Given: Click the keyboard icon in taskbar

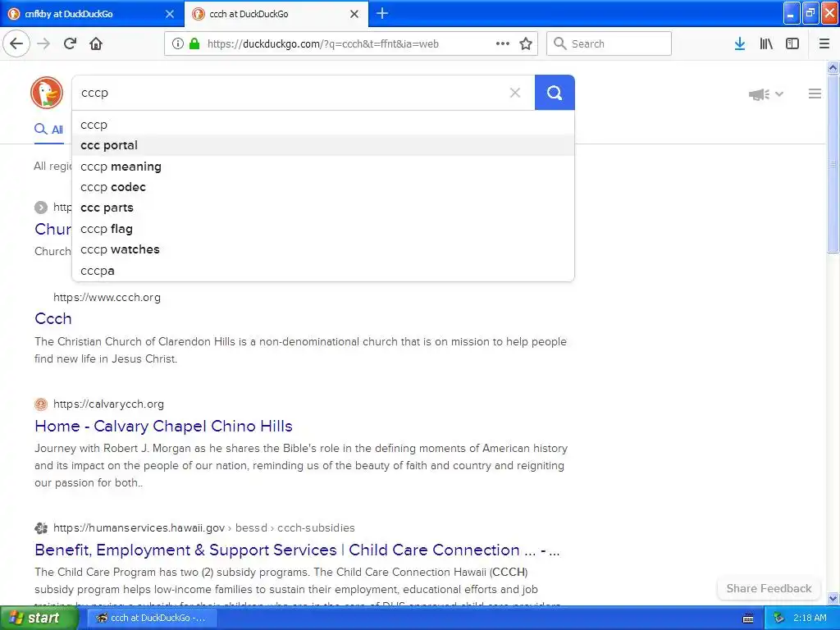Looking at the screenshot, I should [x=748, y=619].
